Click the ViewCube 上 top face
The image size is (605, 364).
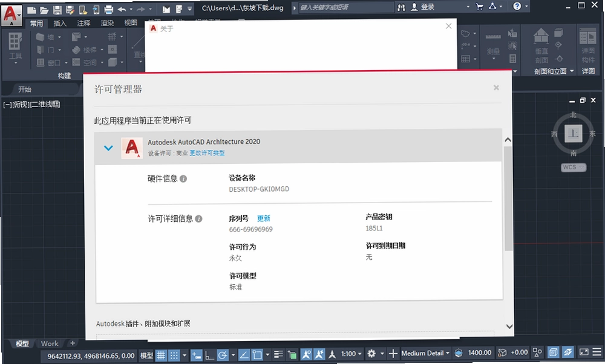click(x=574, y=134)
